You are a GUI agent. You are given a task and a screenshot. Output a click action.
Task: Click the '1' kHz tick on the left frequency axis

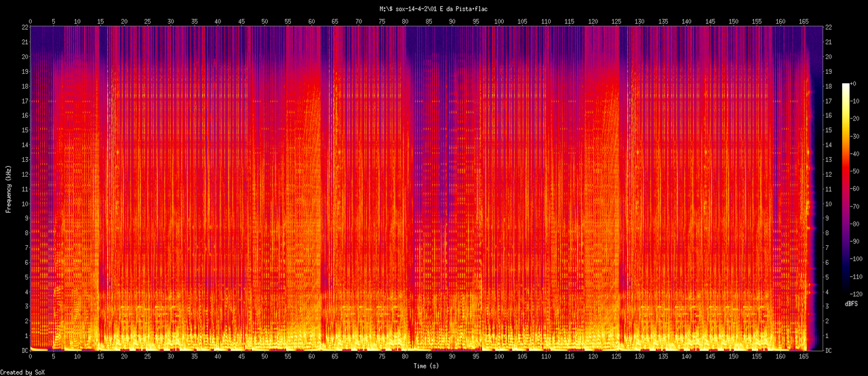26,336
